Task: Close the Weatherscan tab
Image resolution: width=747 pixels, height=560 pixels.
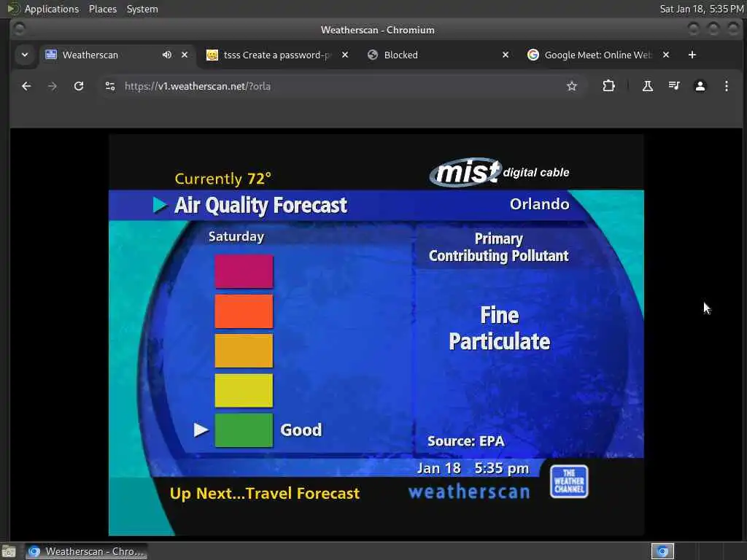Action: pyautogui.click(x=185, y=55)
